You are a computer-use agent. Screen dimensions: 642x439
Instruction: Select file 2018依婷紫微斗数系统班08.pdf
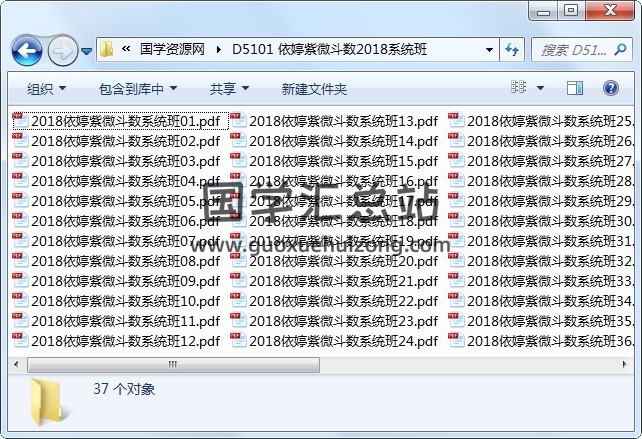(x=117, y=261)
